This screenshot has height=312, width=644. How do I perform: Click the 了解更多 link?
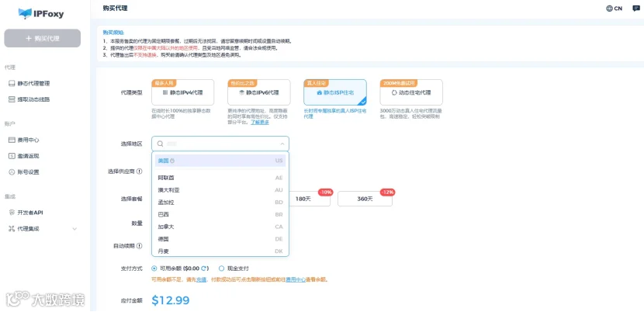[260, 123]
